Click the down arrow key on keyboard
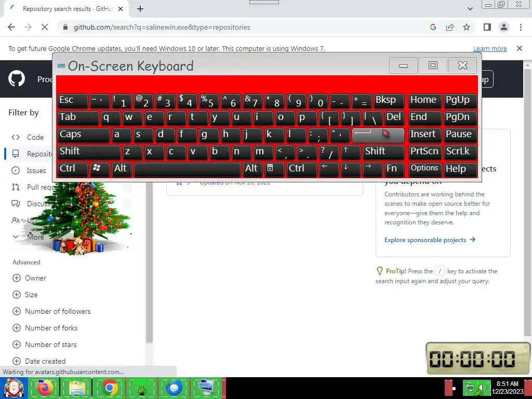Viewport: 532px width, 399px height. coord(351,169)
